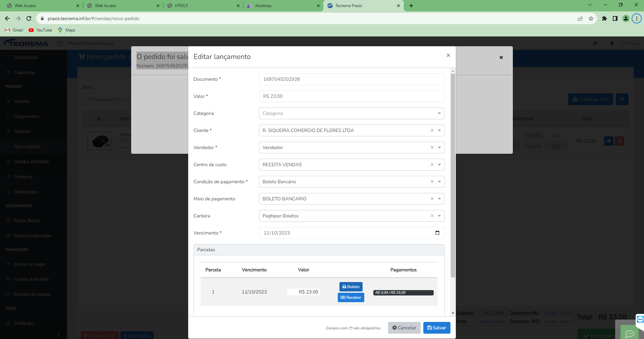
Task: Open Vendas Perdidas in the sidebar
Action: 31,161
